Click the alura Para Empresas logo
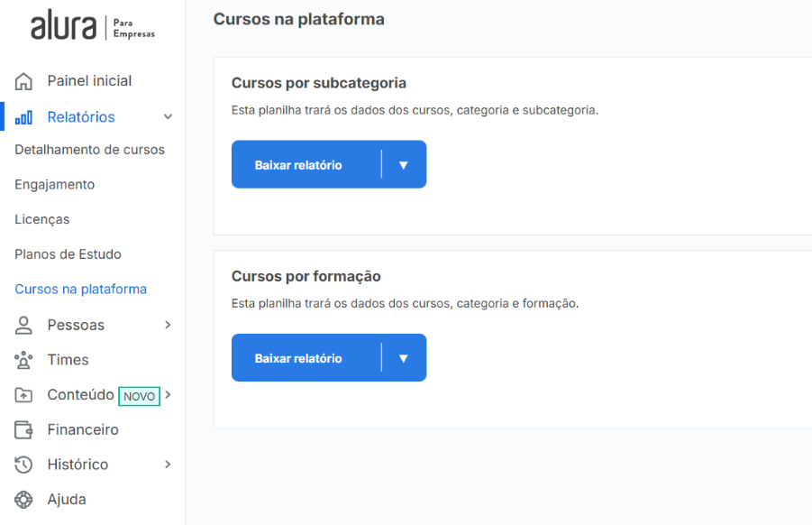The image size is (812, 525). click(x=93, y=25)
